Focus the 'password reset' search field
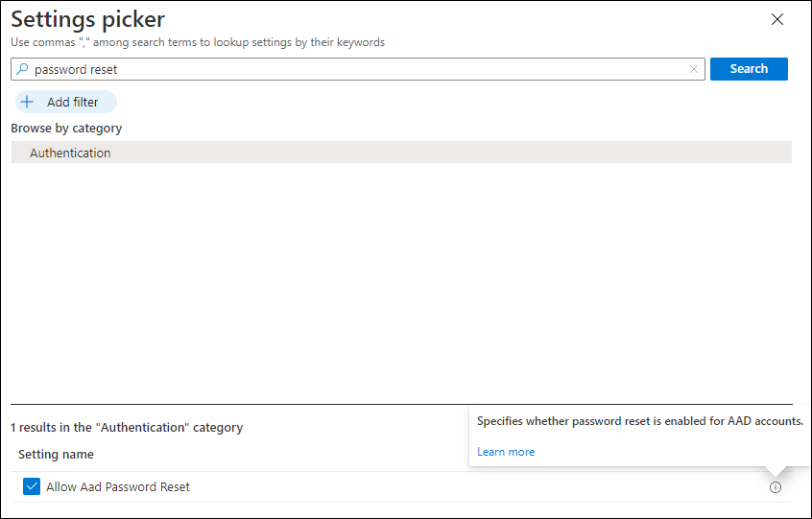The image size is (812, 519). tap(355, 69)
